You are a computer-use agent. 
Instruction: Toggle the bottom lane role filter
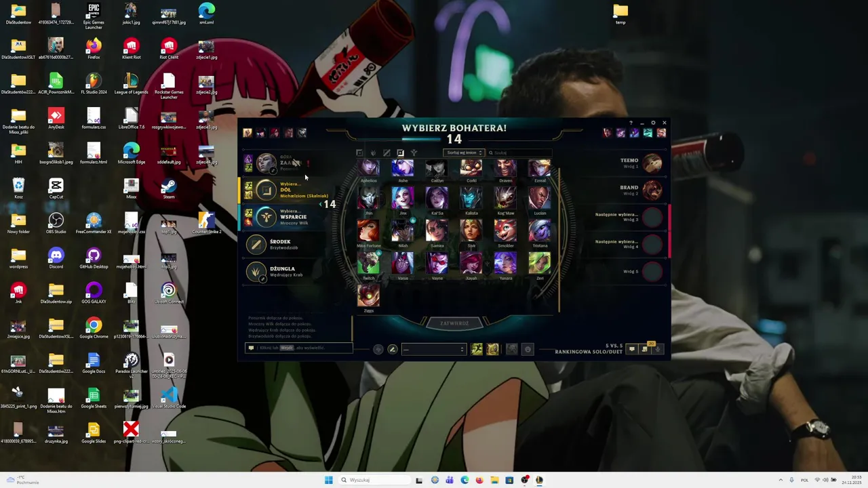tap(400, 153)
